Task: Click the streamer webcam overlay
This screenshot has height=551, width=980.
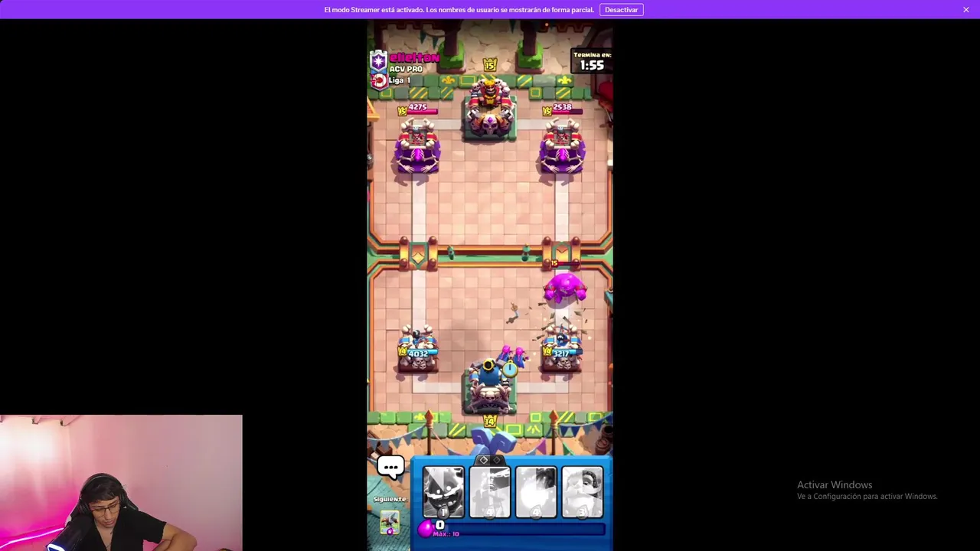Action: pyautogui.click(x=121, y=483)
